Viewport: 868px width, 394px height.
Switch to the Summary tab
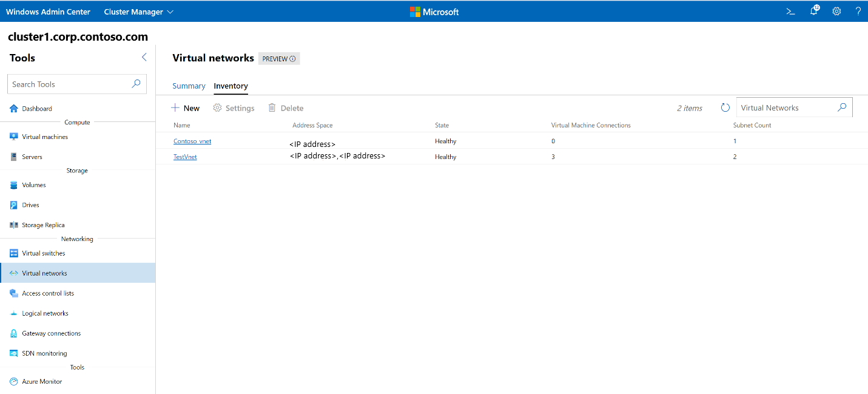click(x=189, y=86)
